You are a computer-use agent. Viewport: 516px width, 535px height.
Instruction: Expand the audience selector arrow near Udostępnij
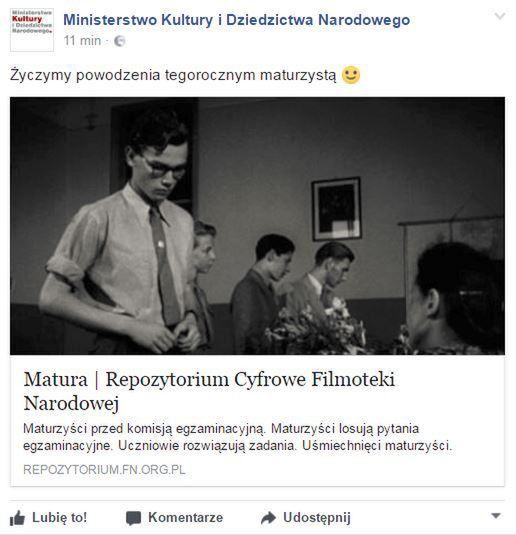[x=496, y=516]
